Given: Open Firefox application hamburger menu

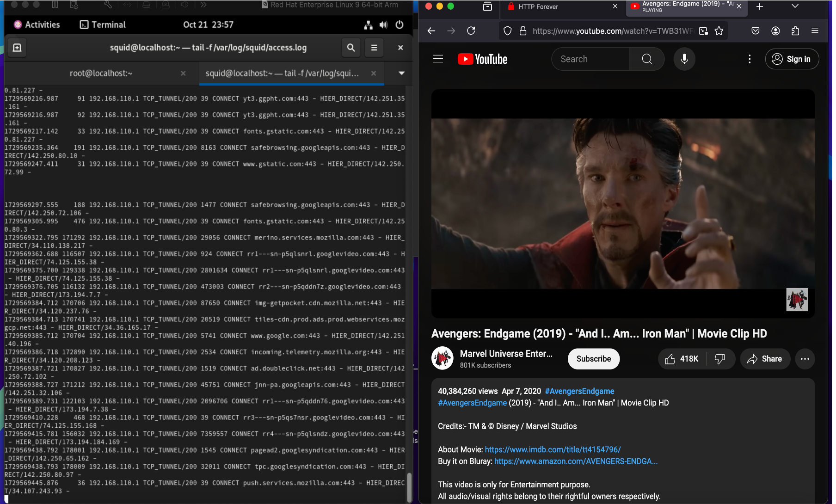Looking at the screenshot, I should pyautogui.click(x=815, y=31).
